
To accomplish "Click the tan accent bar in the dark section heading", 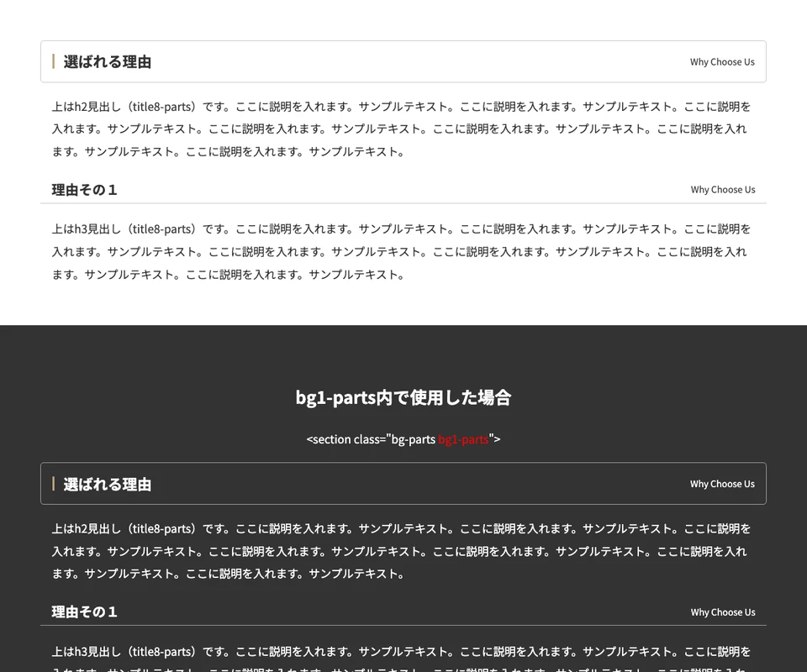I will click(54, 484).
